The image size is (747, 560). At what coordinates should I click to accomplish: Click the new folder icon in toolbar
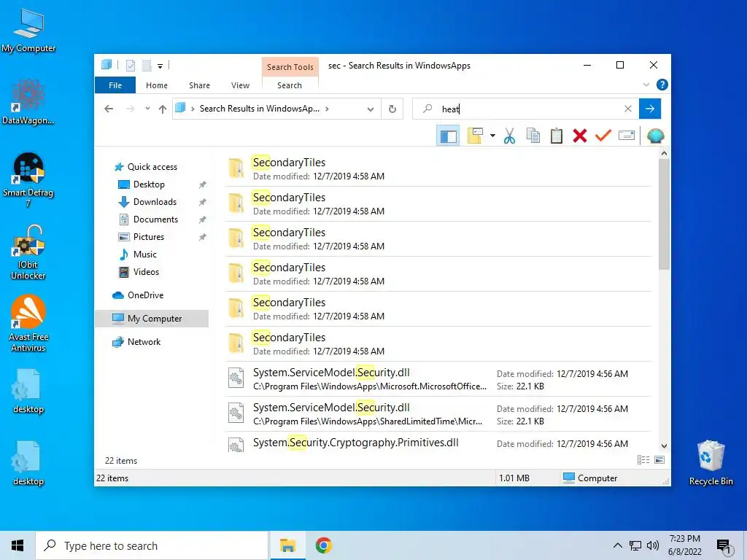pos(475,136)
